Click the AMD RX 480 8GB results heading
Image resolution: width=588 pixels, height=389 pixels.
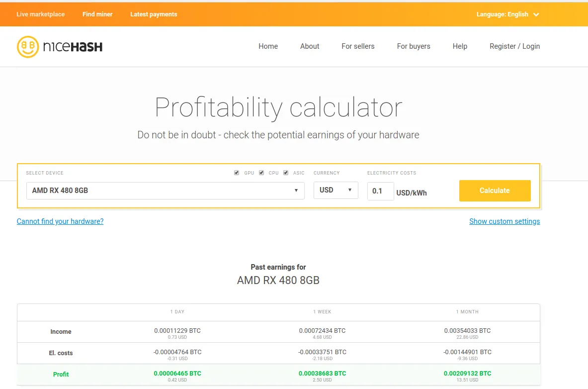(278, 281)
